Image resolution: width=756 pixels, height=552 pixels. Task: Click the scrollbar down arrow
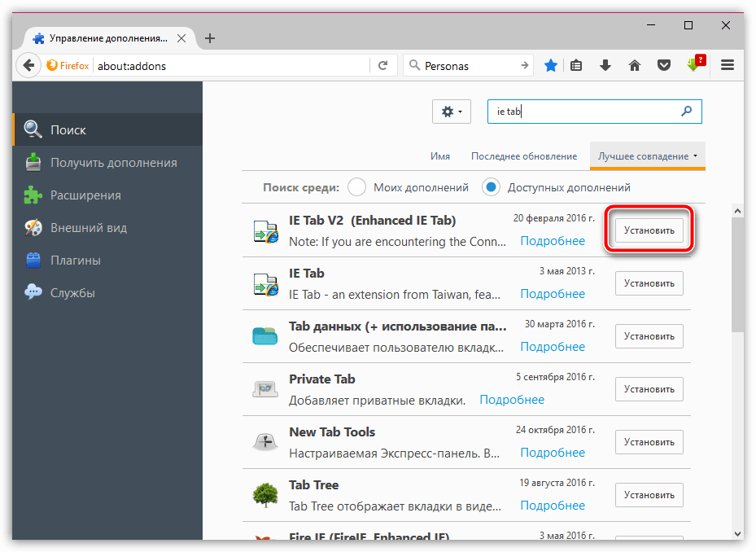[737, 533]
